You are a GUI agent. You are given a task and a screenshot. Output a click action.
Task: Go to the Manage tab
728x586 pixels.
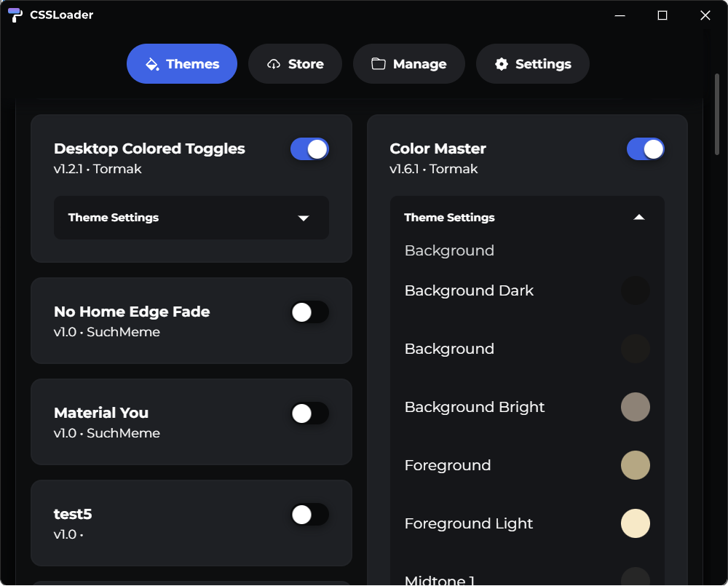click(x=409, y=63)
